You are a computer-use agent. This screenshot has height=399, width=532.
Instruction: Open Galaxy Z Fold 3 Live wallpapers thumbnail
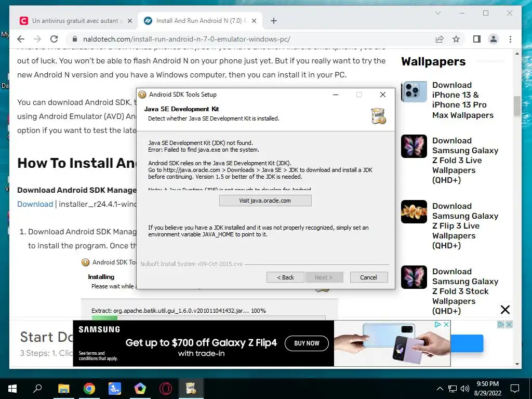(414, 146)
